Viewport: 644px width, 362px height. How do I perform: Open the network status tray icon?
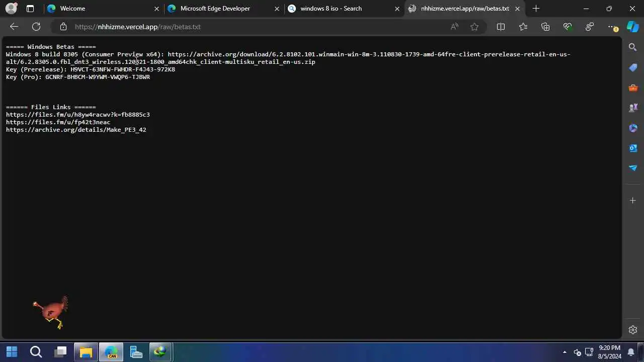click(589, 352)
